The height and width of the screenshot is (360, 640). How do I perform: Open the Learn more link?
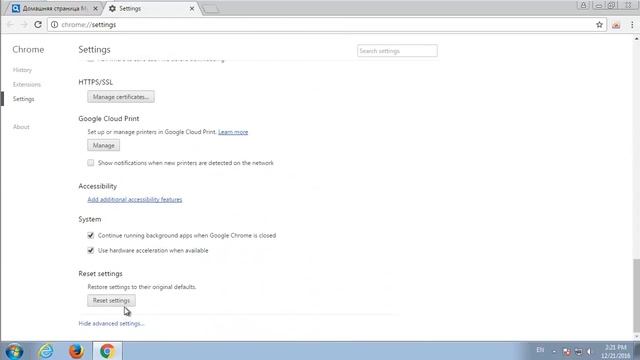(233, 132)
